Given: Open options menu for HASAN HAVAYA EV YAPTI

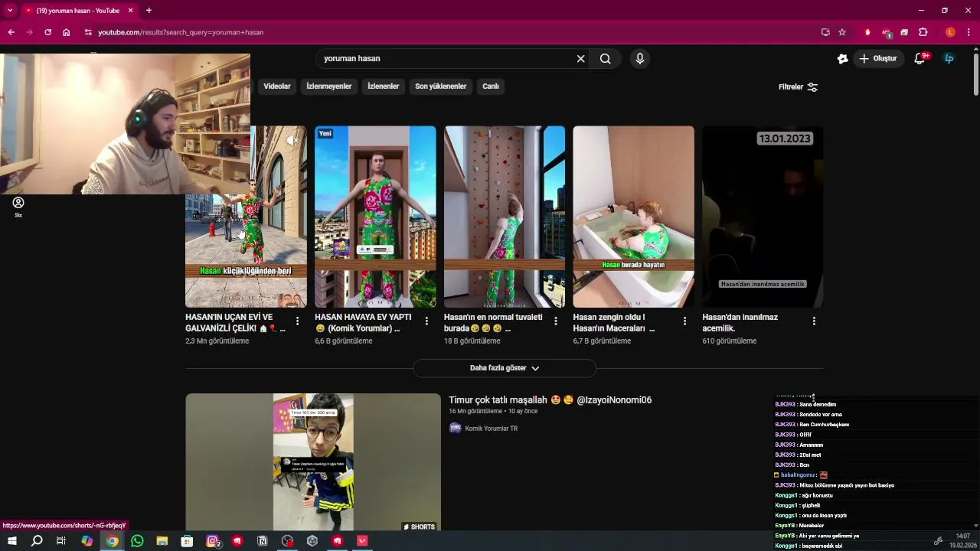Looking at the screenshot, I should 426,321.
